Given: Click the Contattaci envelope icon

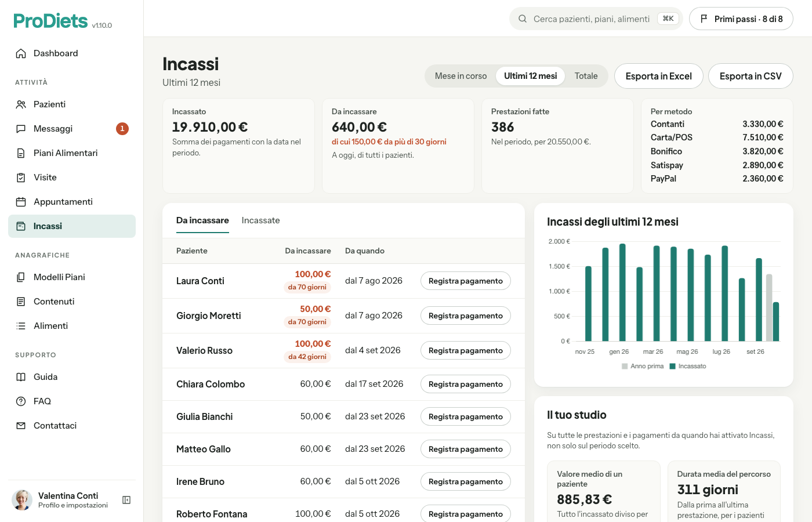Looking at the screenshot, I should point(21,426).
